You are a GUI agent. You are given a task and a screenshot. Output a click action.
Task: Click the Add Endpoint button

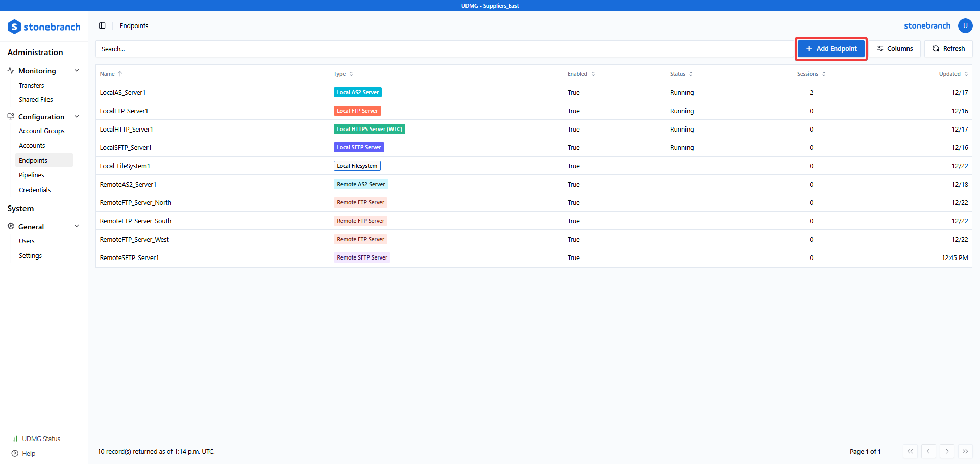(x=831, y=49)
